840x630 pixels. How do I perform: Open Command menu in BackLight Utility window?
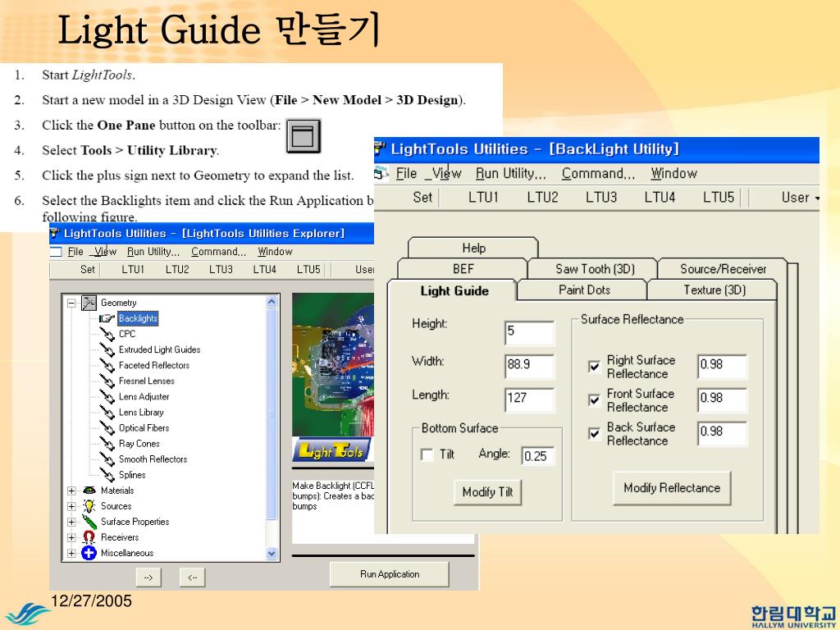click(598, 174)
